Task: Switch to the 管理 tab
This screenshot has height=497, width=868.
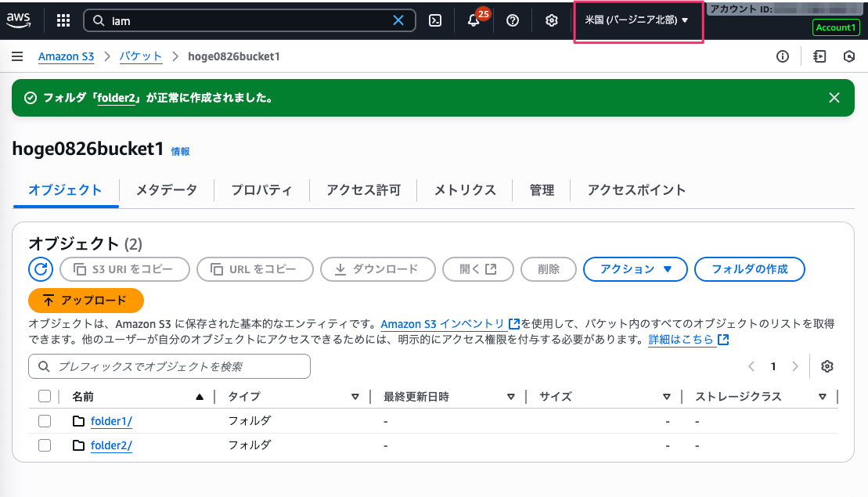Action: click(x=542, y=190)
